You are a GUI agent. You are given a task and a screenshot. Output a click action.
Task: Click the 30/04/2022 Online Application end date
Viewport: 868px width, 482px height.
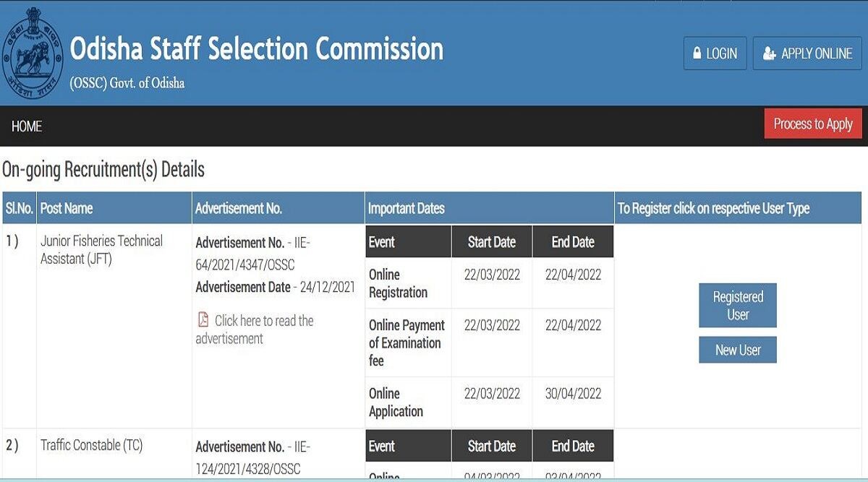573,394
